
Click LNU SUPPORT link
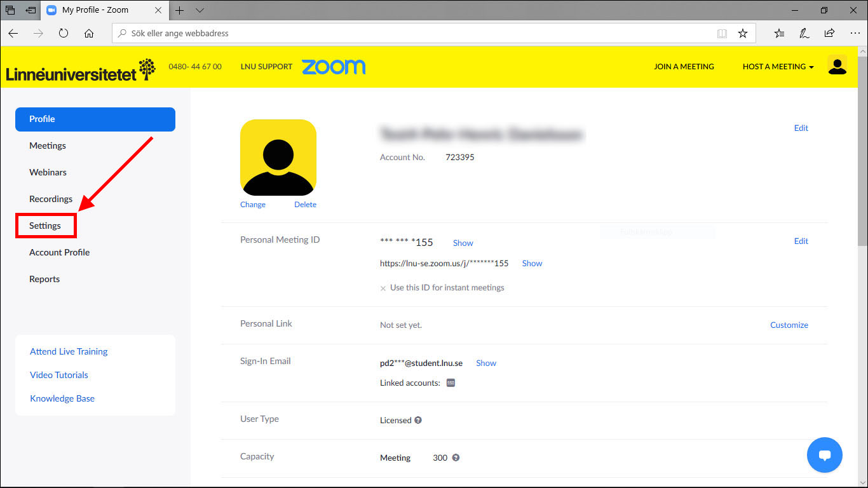point(266,66)
